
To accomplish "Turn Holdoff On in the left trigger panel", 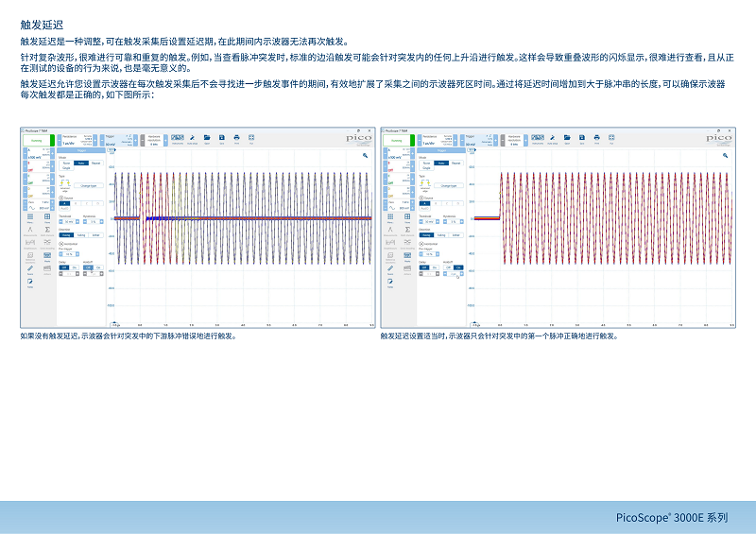I will 98,267.
